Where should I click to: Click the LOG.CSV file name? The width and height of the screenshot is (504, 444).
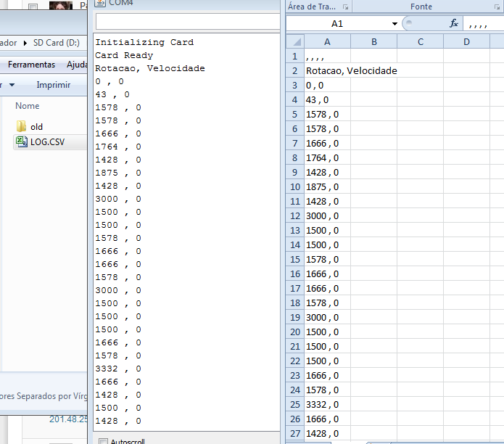point(48,141)
